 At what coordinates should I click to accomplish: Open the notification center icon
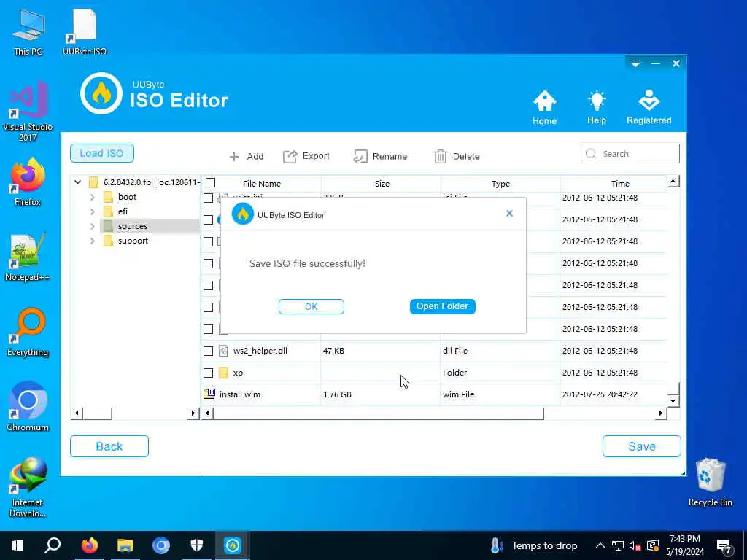tap(724, 545)
